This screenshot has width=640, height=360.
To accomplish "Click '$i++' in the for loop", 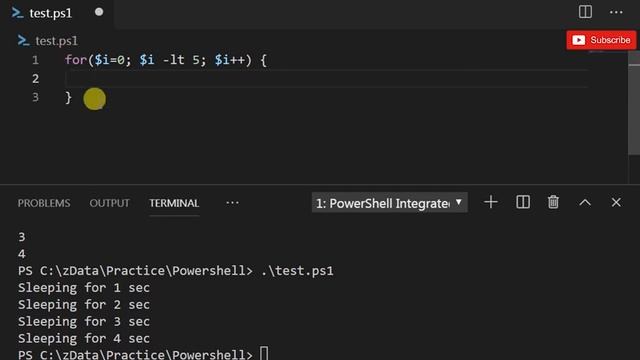I will [x=230, y=60].
